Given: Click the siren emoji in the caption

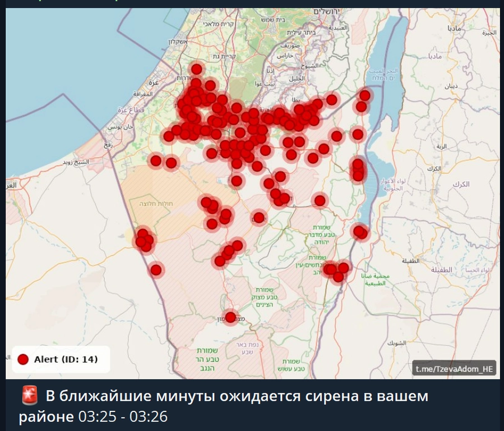Looking at the screenshot, I should 29,397.
